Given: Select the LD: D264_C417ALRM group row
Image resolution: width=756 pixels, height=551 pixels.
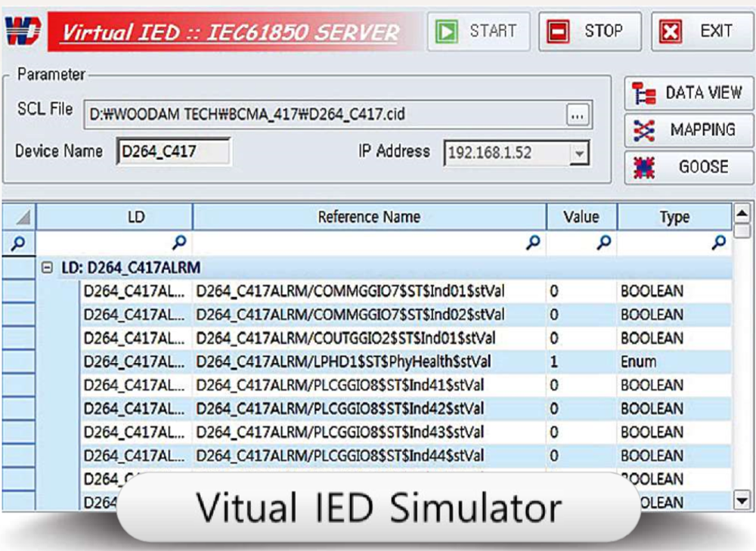Looking at the screenshot, I should (384, 268).
